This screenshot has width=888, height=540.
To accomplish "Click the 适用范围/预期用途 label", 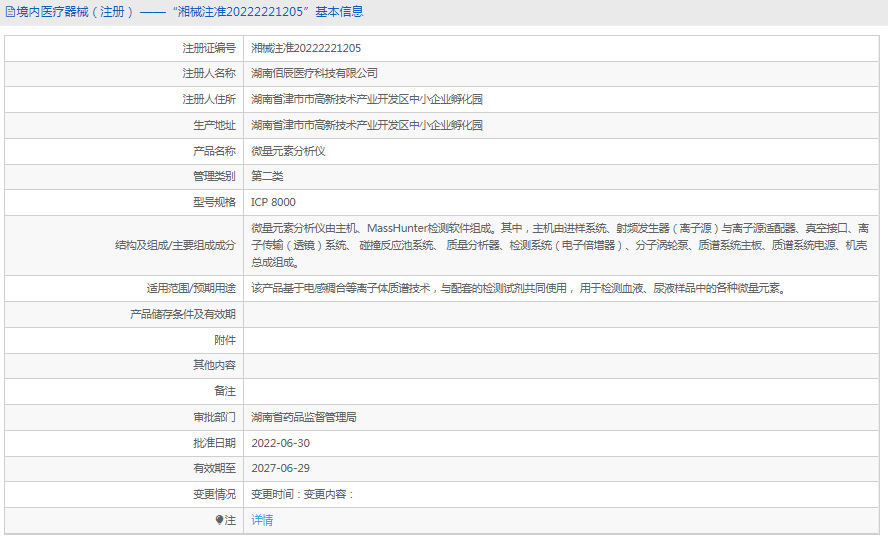I will pos(191,288).
